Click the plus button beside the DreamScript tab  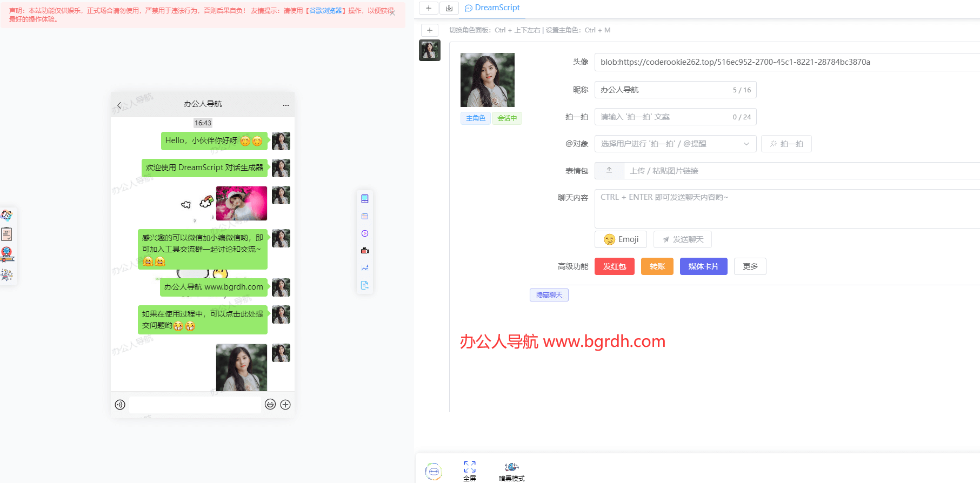[x=428, y=8]
